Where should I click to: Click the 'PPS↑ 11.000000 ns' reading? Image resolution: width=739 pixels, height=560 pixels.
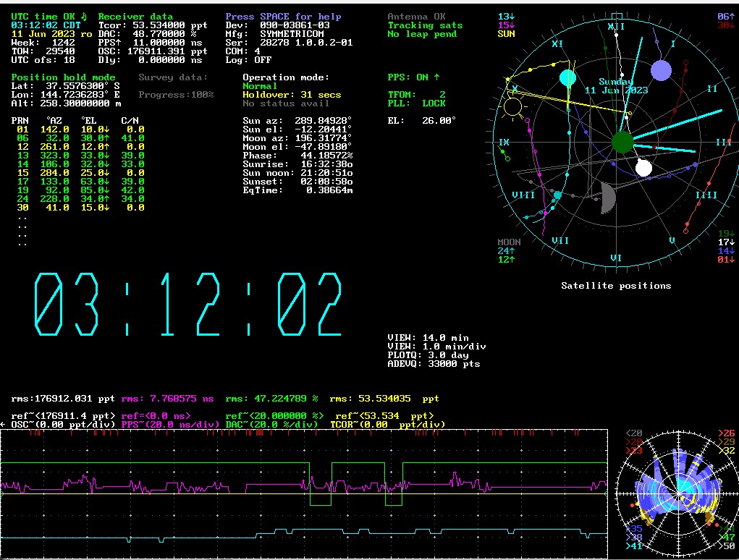(x=150, y=43)
